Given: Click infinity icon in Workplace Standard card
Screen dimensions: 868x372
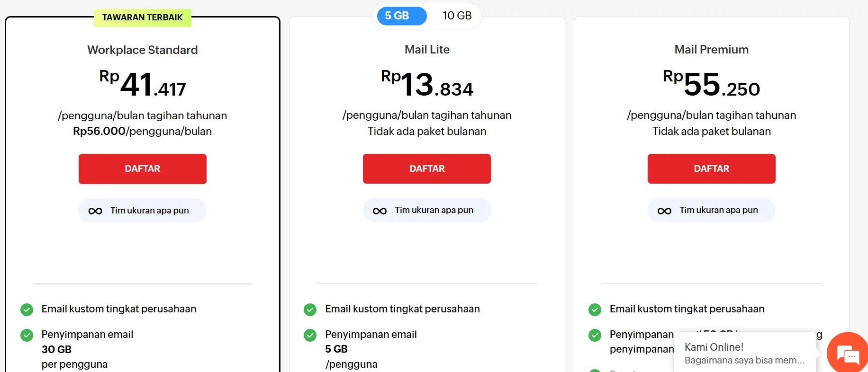Looking at the screenshot, I should [x=95, y=211].
